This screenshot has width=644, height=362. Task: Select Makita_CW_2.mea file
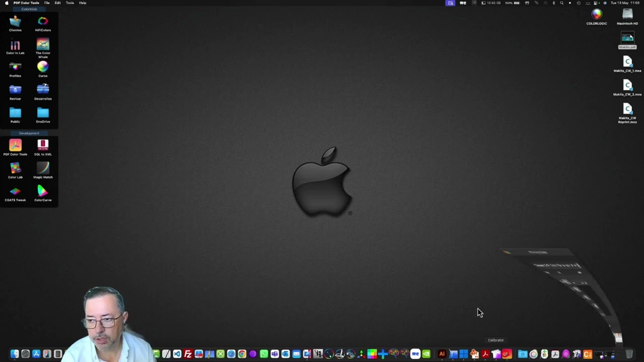[627, 87]
